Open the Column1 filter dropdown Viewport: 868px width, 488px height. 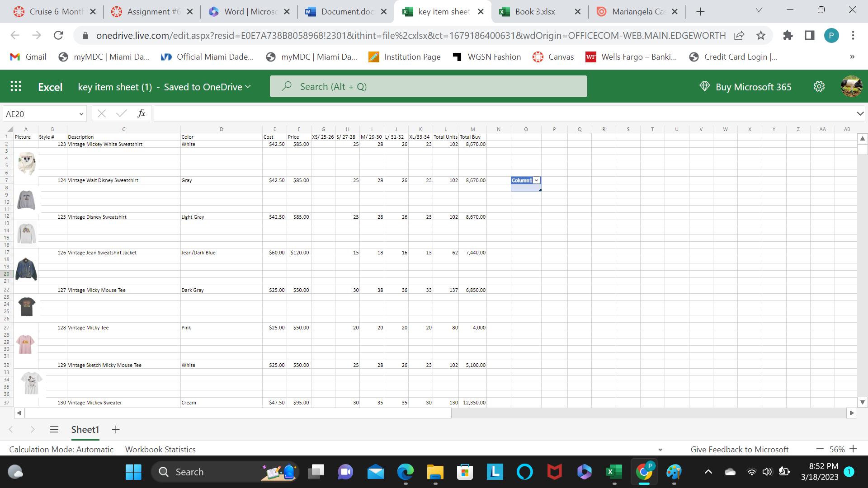536,180
